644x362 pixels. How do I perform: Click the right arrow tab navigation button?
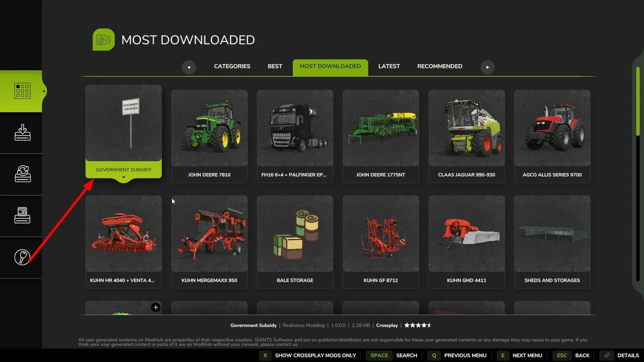click(x=487, y=67)
